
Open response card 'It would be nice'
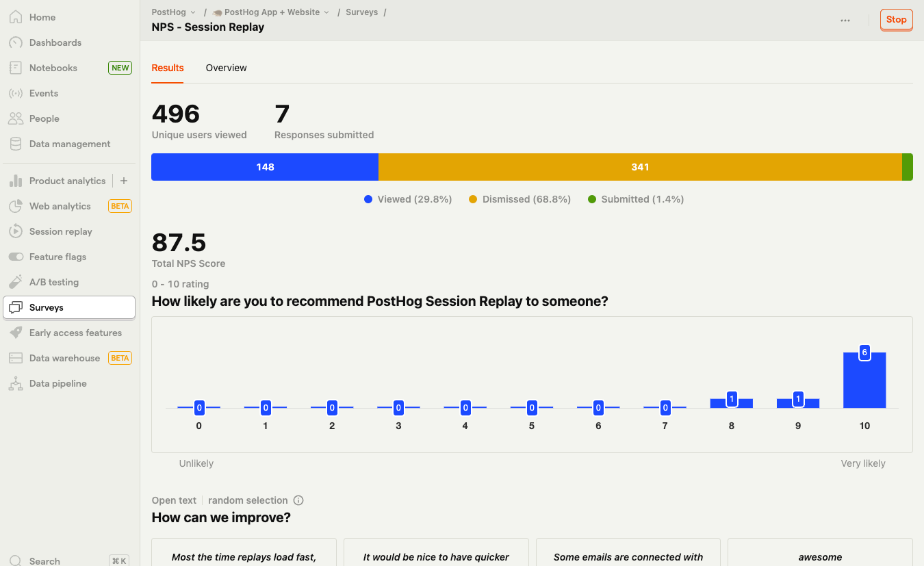(x=436, y=552)
